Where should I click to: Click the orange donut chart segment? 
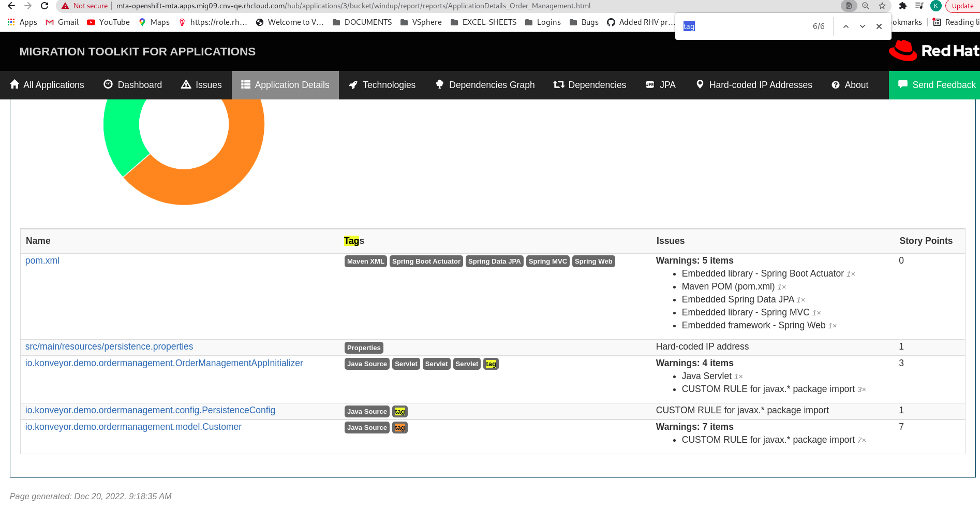click(x=228, y=171)
